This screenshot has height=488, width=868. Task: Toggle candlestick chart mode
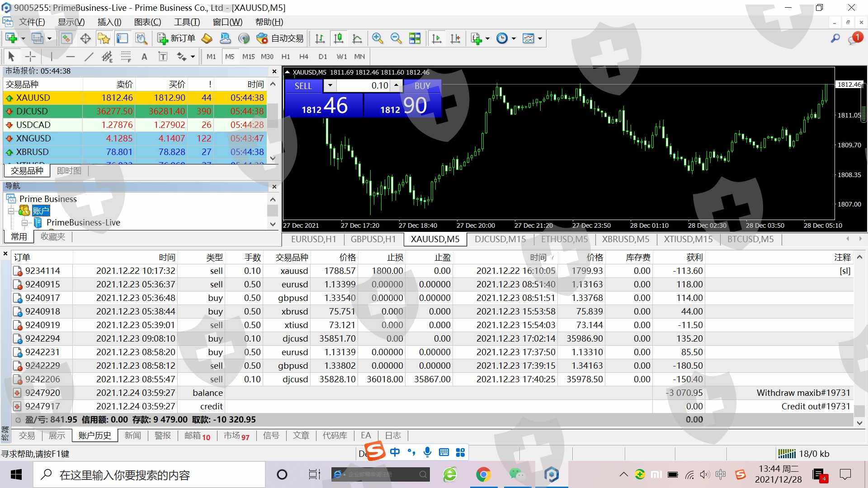coord(338,38)
